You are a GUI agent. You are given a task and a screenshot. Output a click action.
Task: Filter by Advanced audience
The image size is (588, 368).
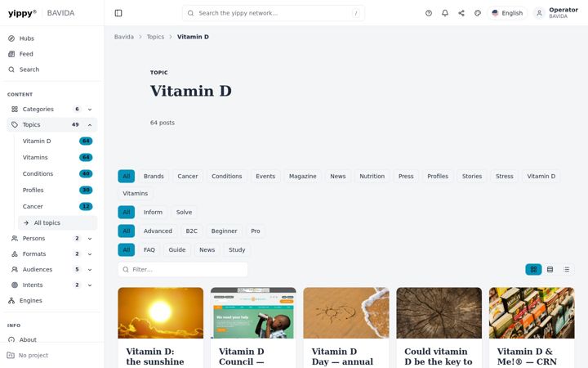tap(158, 231)
